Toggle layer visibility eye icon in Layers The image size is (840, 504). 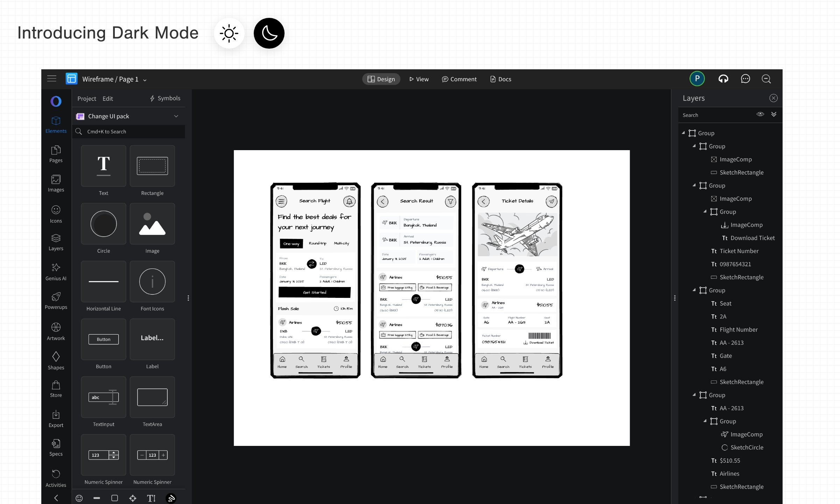(760, 114)
